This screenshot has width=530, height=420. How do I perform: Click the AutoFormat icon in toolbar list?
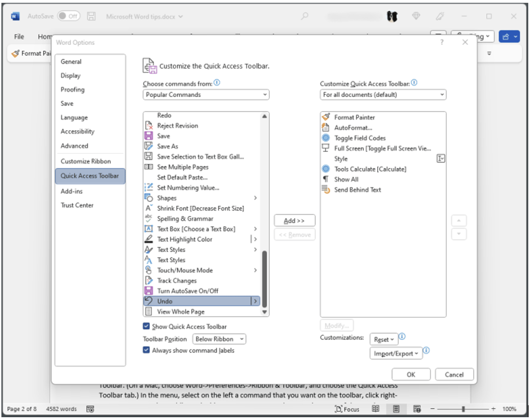coord(326,127)
